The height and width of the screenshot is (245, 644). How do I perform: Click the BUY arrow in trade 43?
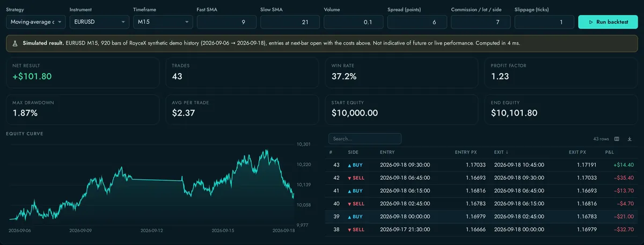click(x=350, y=165)
